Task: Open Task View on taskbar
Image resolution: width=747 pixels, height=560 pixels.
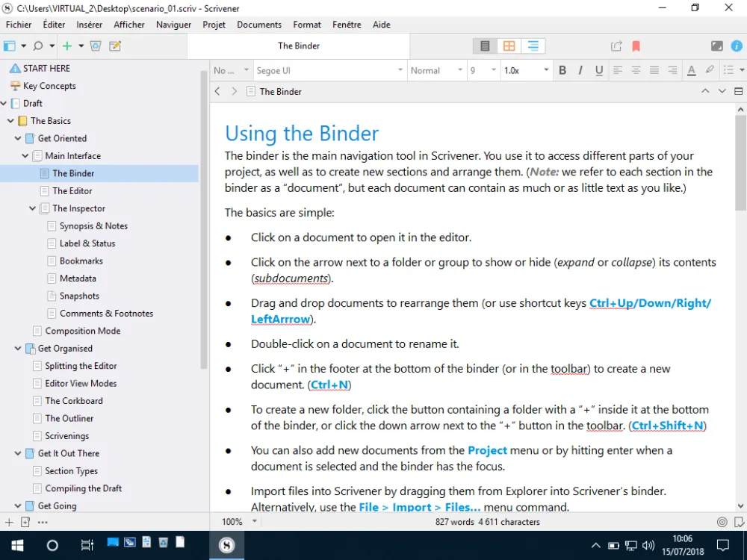Action: coord(87,545)
